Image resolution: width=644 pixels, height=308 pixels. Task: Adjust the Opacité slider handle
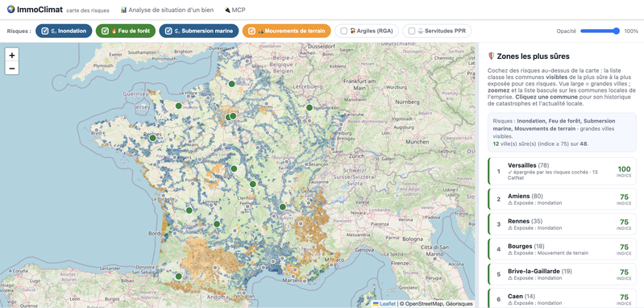(x=616, y=31)
